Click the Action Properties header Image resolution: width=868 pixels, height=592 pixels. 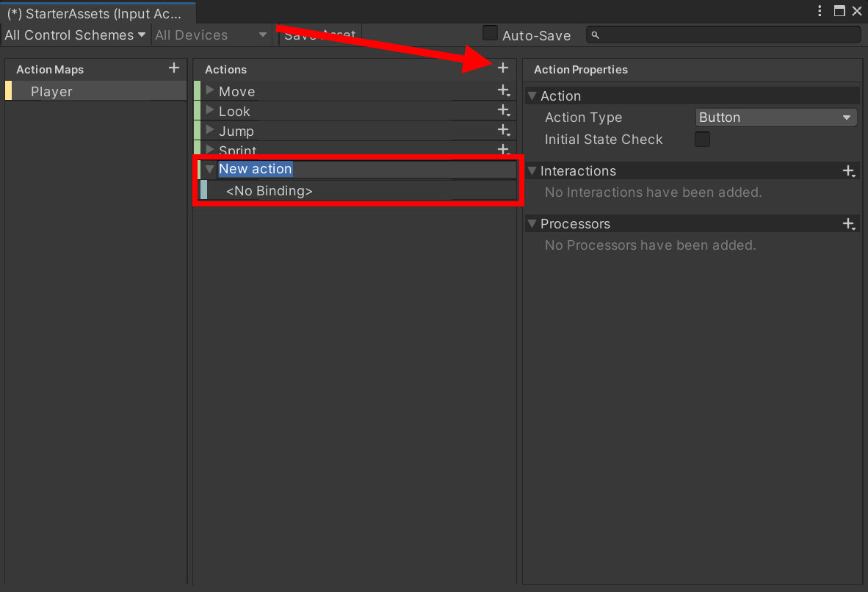pos(581,69)
